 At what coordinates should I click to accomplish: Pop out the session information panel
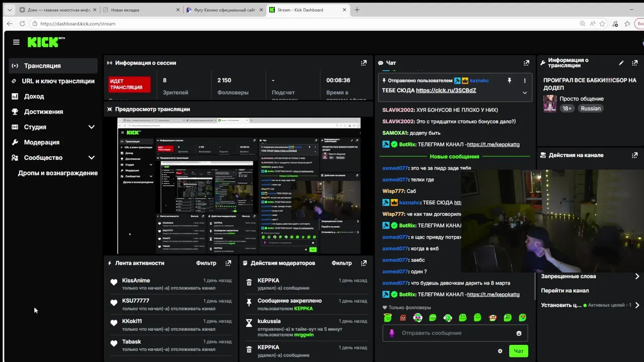point(364,63)
